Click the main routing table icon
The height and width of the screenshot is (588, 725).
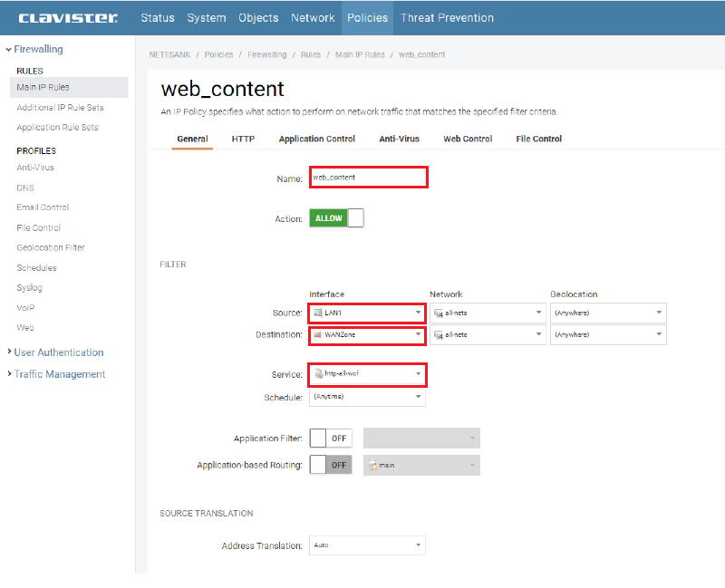tap(372, 466)
